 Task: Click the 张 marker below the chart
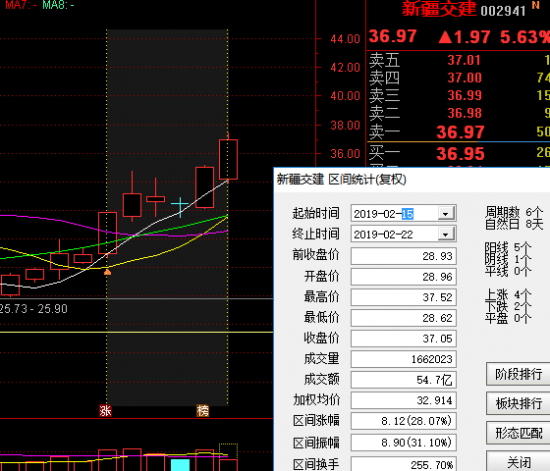click(105, 411)
